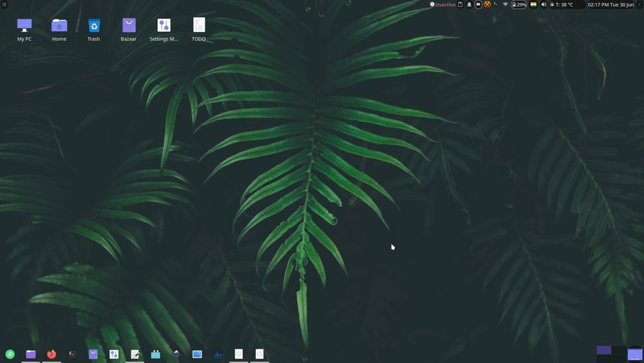Launch Firefox from the bottom dock
This screenshot has width=644, height=363.
[52, 354]
